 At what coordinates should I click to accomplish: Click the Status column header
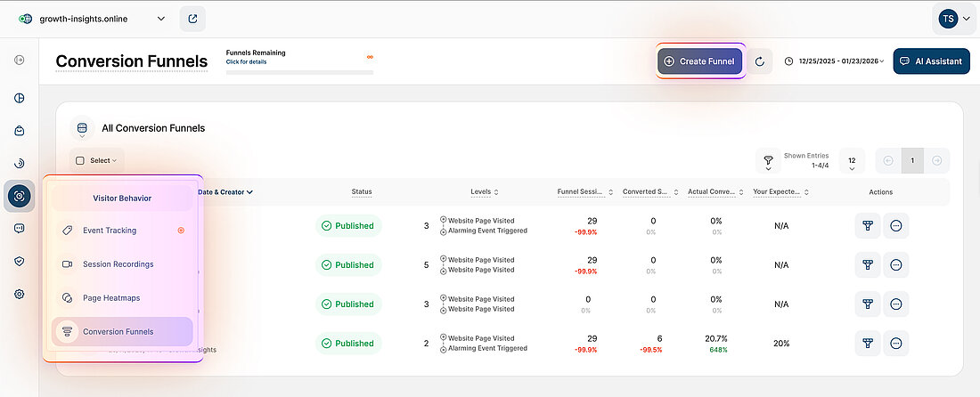(361, 192)
